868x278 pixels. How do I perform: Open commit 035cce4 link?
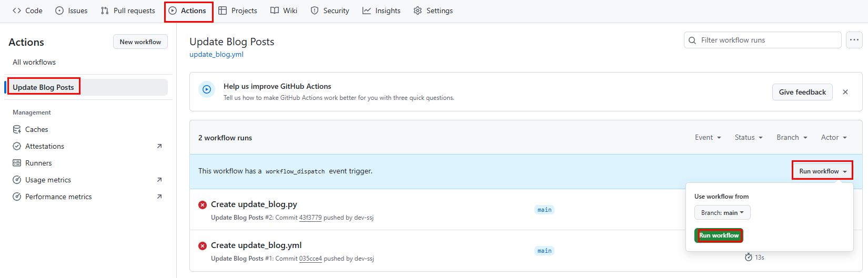click(310, 259)
